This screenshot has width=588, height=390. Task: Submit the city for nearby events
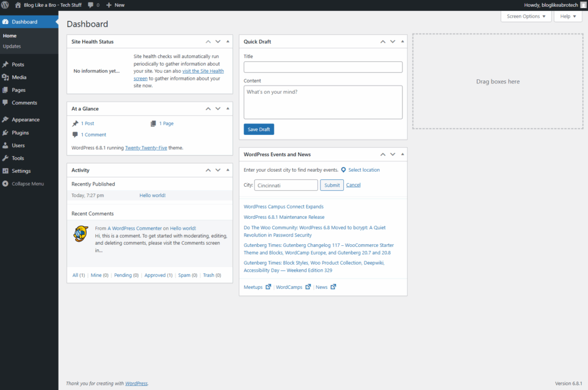[332, 186]
